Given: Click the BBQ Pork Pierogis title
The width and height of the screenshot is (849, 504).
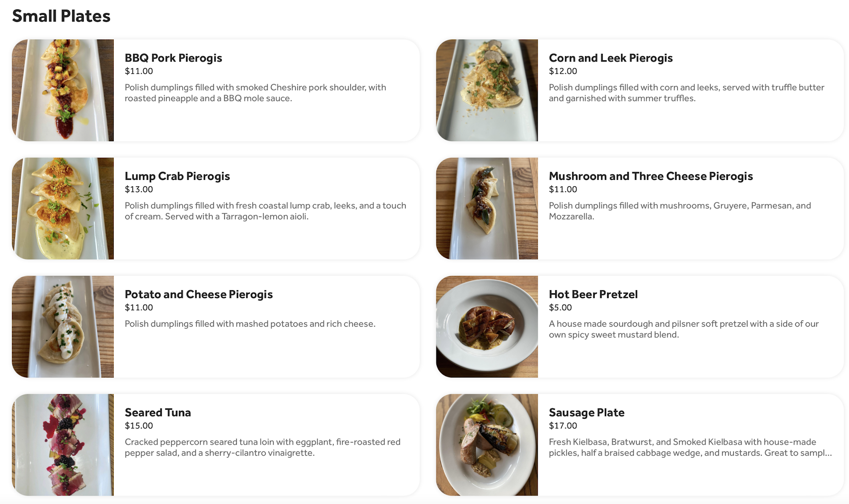Looking at the screenshot, I should [x=173, y=58].
